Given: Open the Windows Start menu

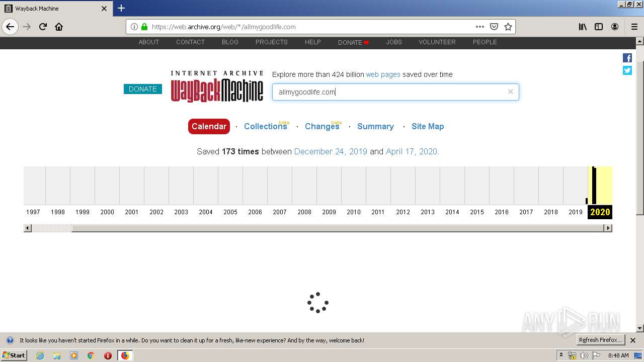Looking at the screenshot, I should (x=14, y=355).
